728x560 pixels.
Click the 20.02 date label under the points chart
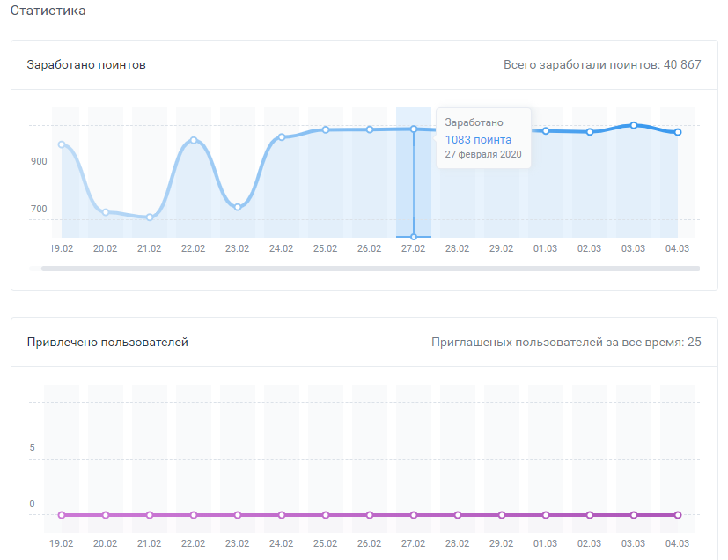tap(106, 248)
